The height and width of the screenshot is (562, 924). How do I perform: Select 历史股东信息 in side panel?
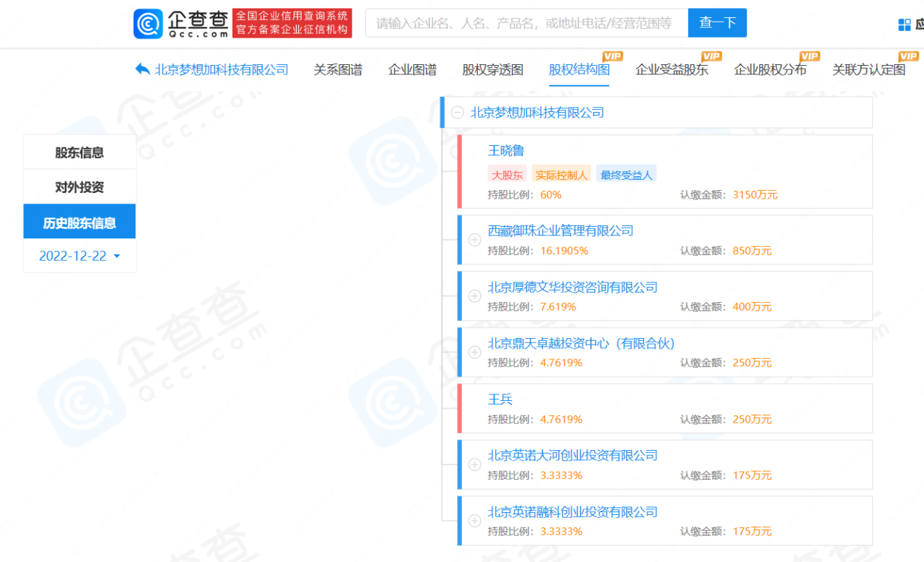click(79, 222)
